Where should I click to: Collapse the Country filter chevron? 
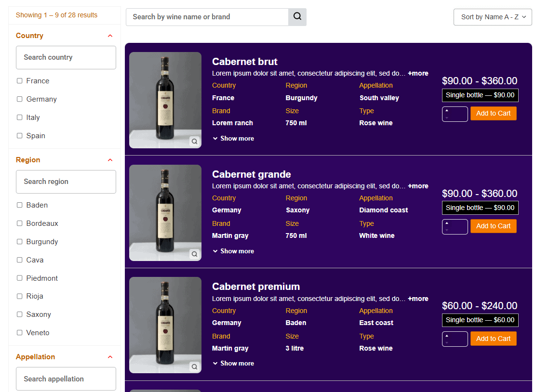pyautogui.click(x=110, y=36)
